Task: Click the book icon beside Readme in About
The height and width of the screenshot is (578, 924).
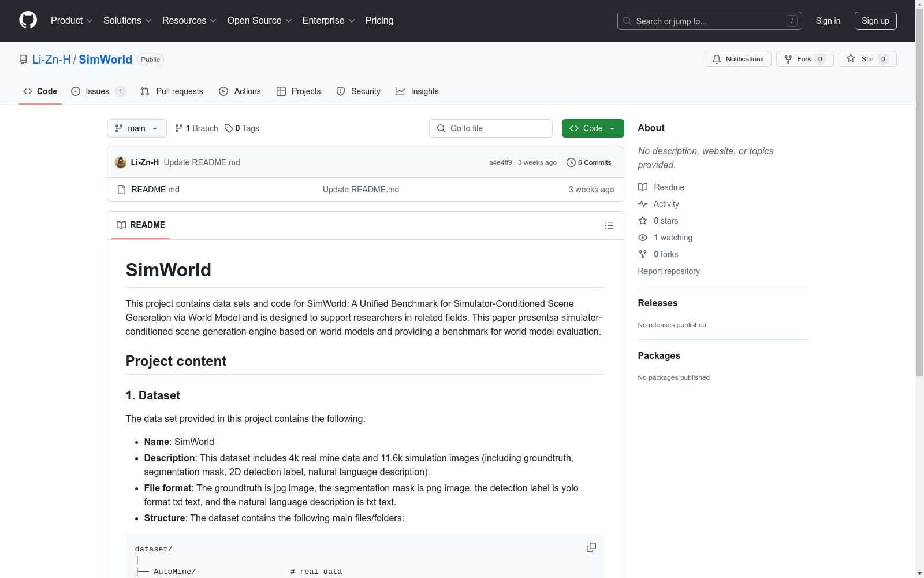Action: click(643, 187)
